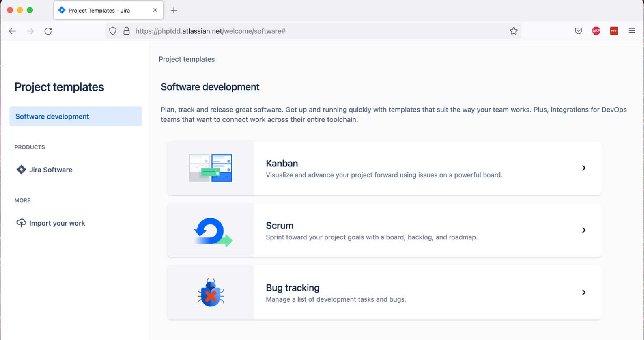Click the Bug tracking beetle illustration
The image size is (644, 340).
tap(211, 293)
